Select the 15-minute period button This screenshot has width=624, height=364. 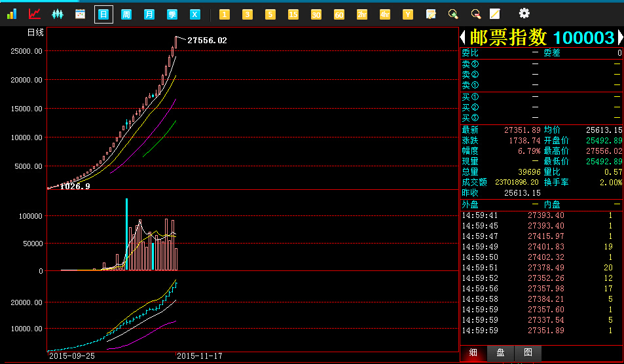click(x=293, y=14)
